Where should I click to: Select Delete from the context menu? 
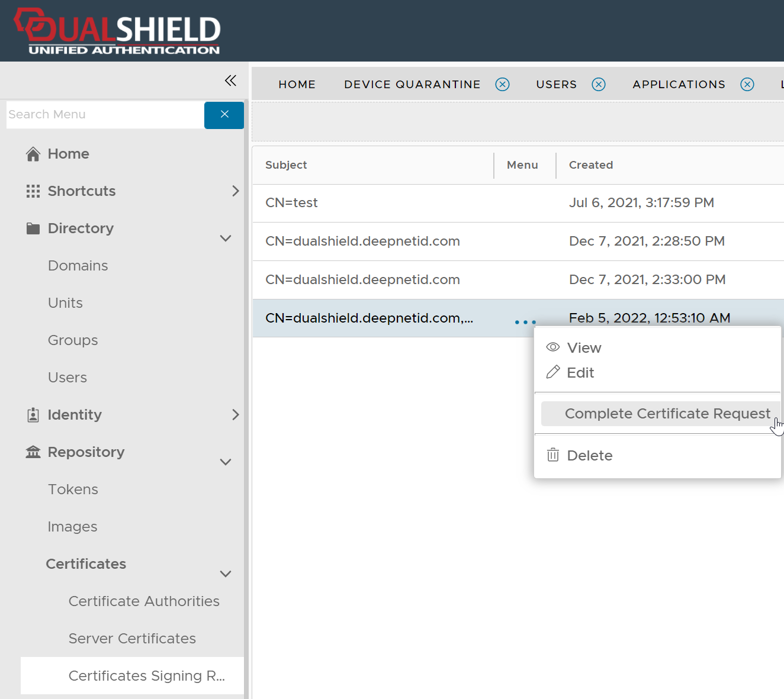pyautogui.click(x=589, y=456)
